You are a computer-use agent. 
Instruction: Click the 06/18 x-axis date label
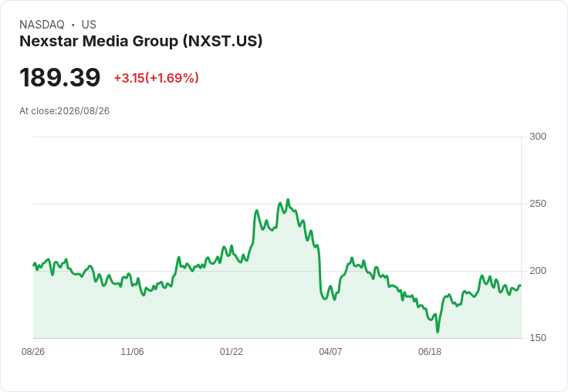point(430,351)
